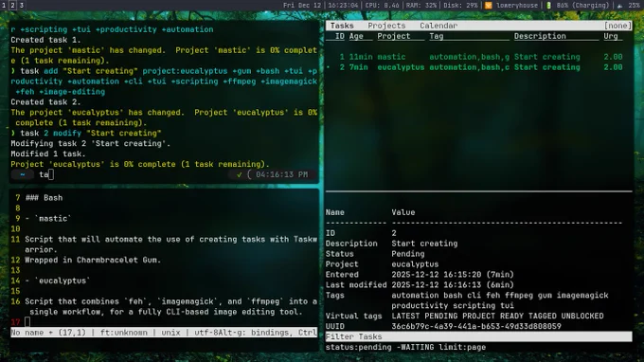Click the Name header in the details pane
This screenshot has width=644, height=362.
point(334,212)
